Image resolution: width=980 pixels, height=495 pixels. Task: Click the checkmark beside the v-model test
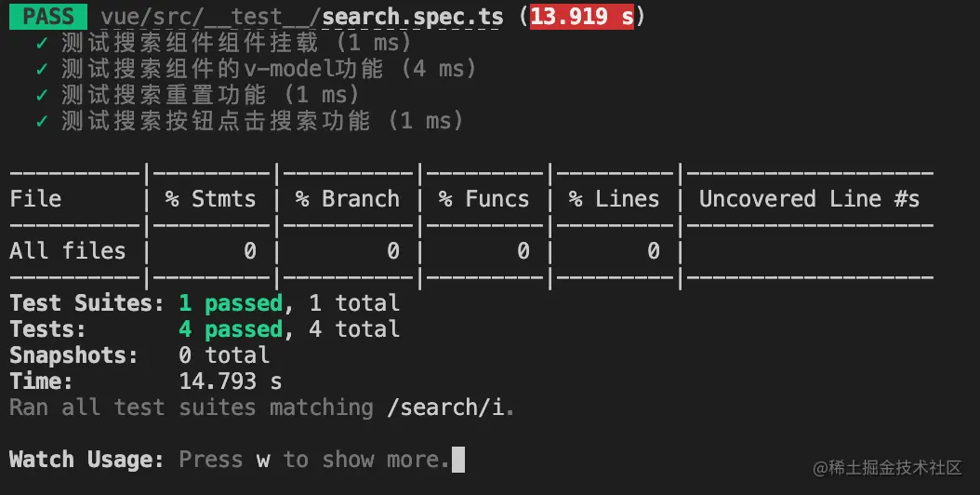pos(42,69)
